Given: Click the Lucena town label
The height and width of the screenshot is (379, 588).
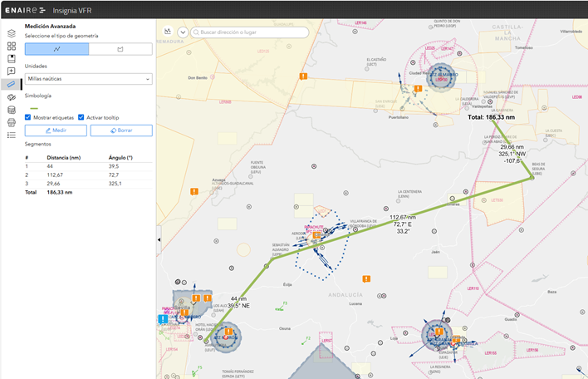Looking at the screenshot, I should pyautogui.click(x=355, y=303).
